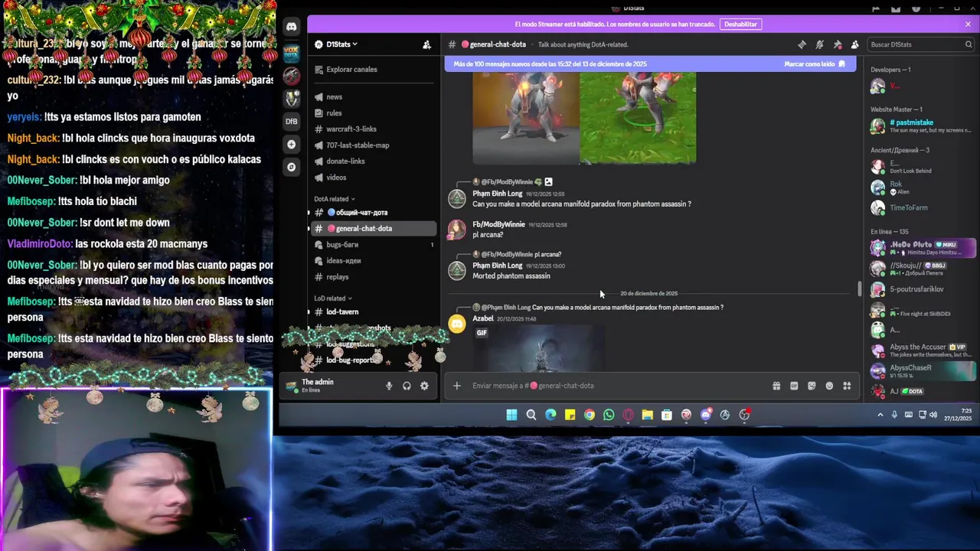The image size is (980, 551).
Task: Open member AbyssChaseR in list
Action: tap(922, 371)
